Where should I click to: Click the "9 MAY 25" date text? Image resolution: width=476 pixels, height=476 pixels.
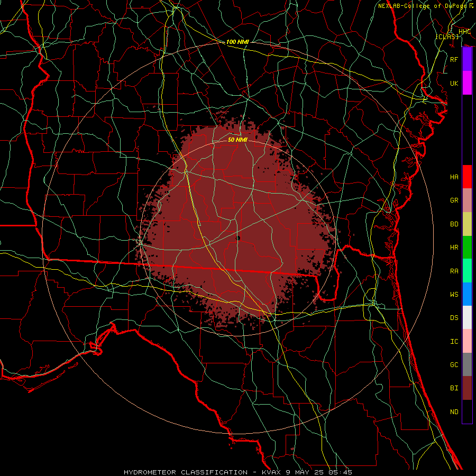tap(306, 472)
